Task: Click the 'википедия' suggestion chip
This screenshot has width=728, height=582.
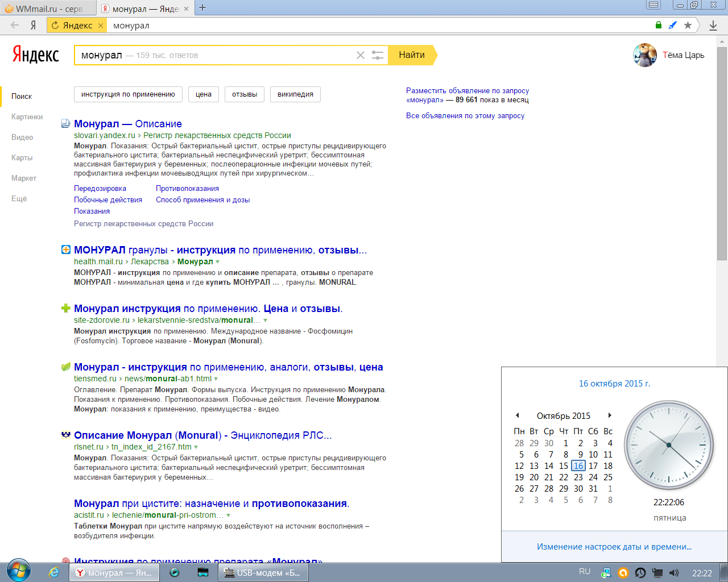Action: 295,94
